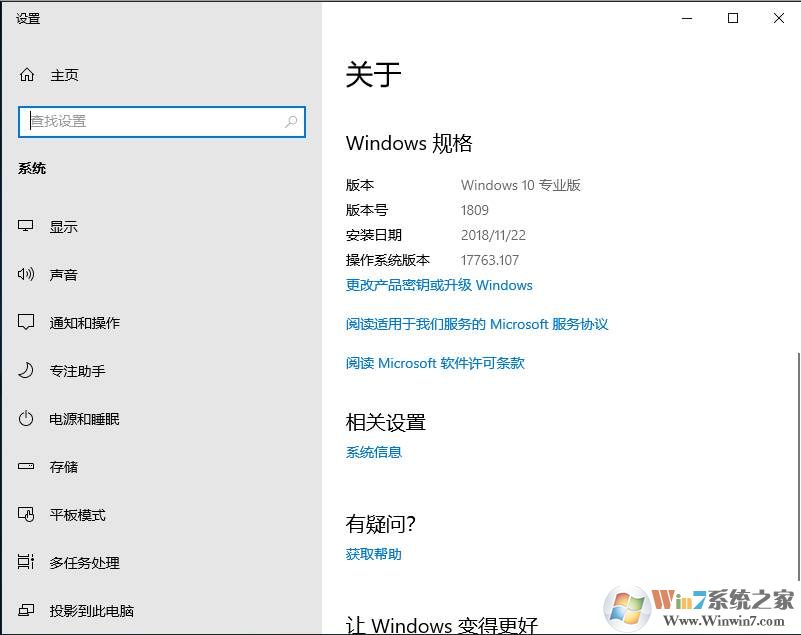Click the Windows 规格 heading

coord(409,143)
